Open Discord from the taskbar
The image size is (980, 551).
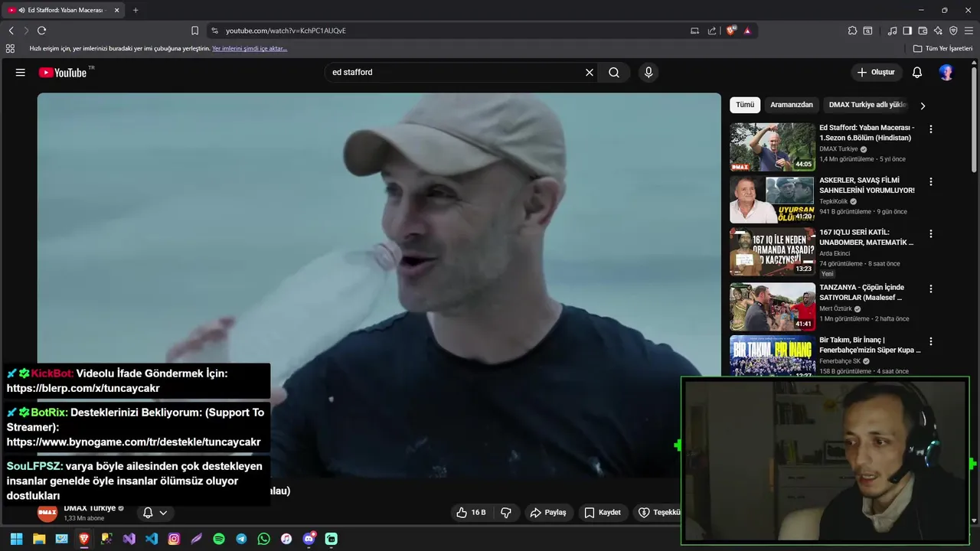(309, 539)
